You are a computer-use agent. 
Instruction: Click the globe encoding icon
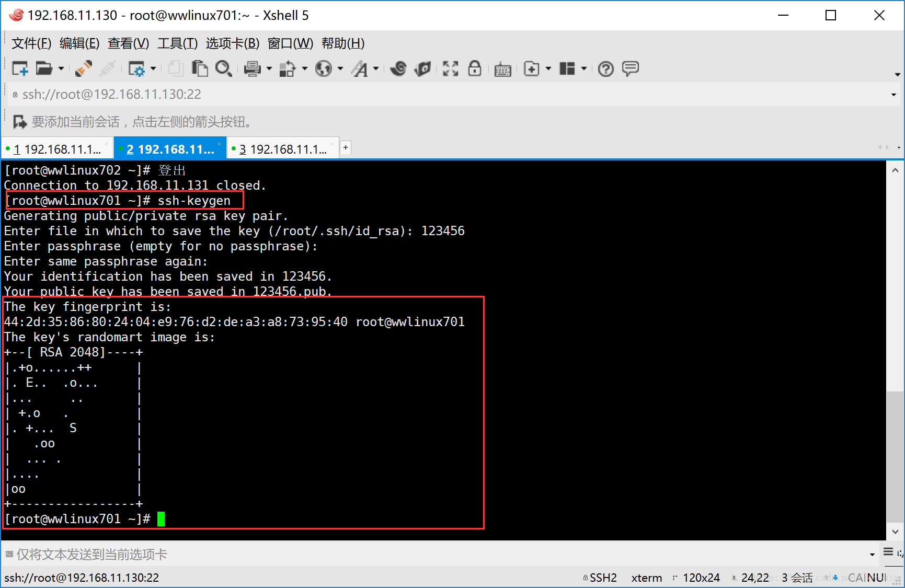(x=324, y=68)
